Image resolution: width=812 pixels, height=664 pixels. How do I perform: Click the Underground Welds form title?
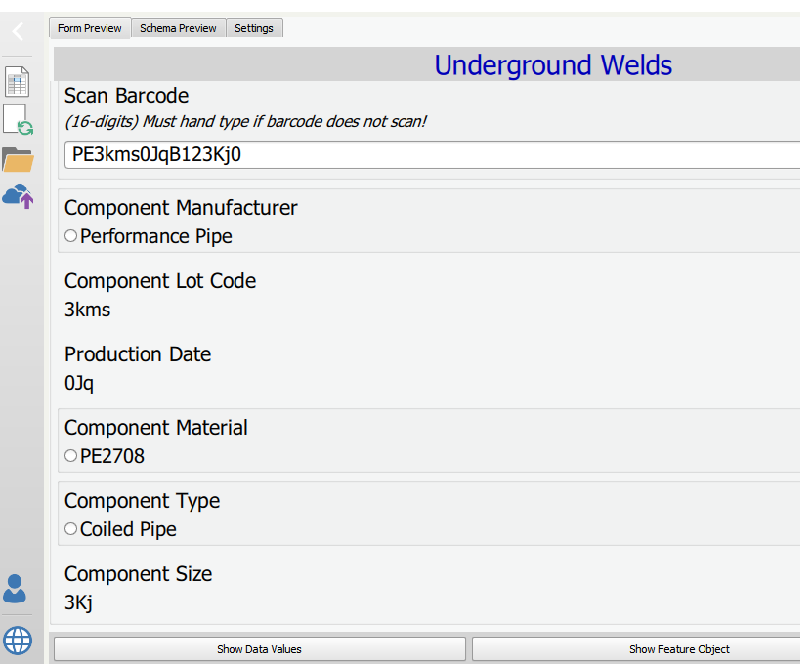tap(553, 65)
